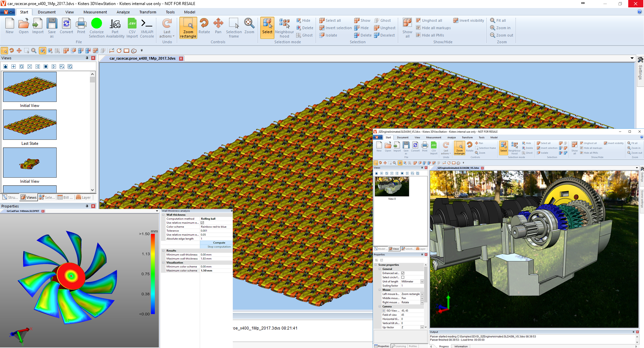Click the rectangle markup tool in quick toolbar
Viewport: 644px width, 348px height.
[126, 51]
